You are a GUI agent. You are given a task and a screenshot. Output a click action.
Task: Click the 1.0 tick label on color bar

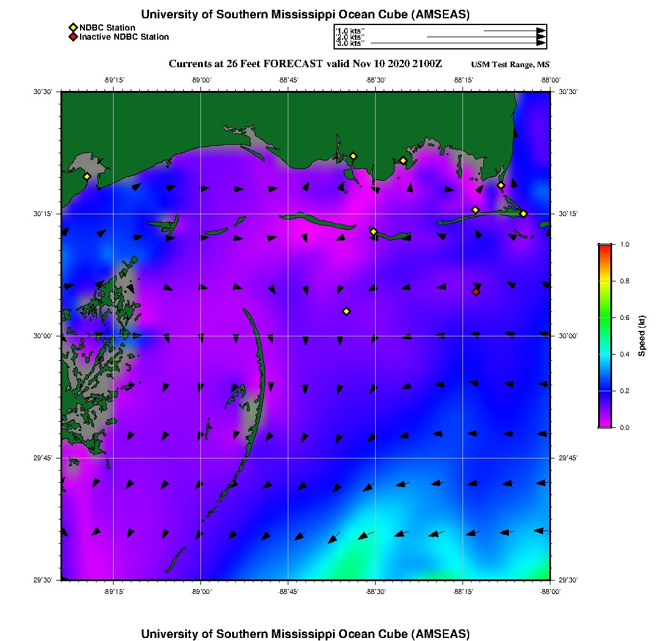point(624,244)
